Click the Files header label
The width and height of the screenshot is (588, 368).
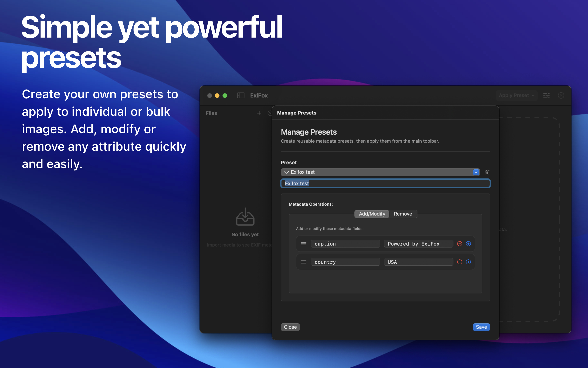211,113
